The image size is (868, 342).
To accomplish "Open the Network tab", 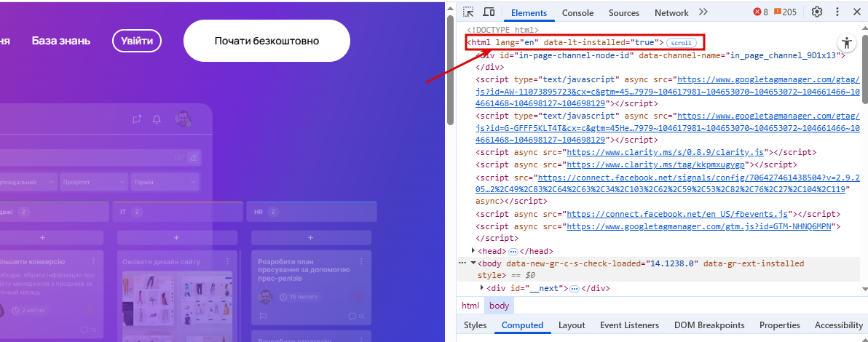I will tap(671, 12).
